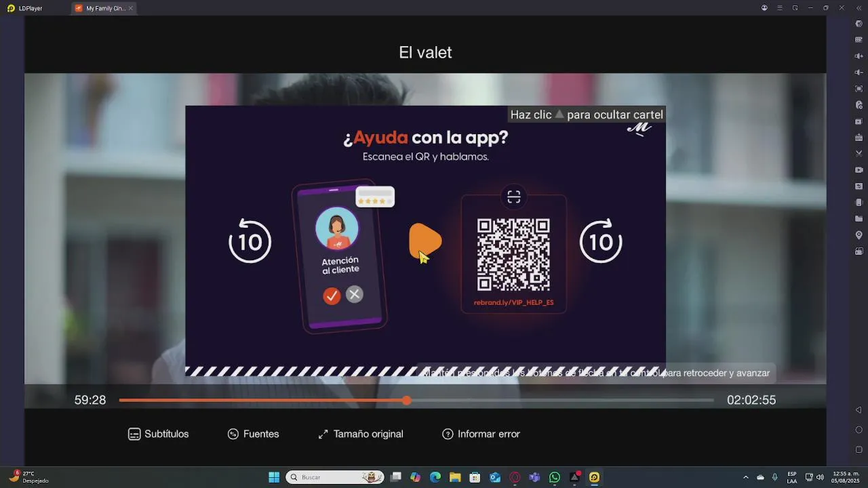Select Tamaño original video size
This screenshot has height=488, width=868.
361,434
